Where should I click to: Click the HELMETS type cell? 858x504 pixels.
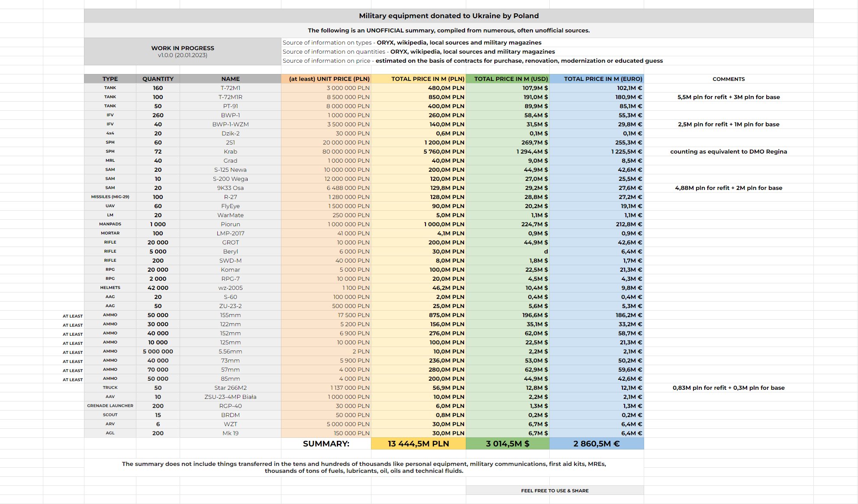click(x=110, y=288)
